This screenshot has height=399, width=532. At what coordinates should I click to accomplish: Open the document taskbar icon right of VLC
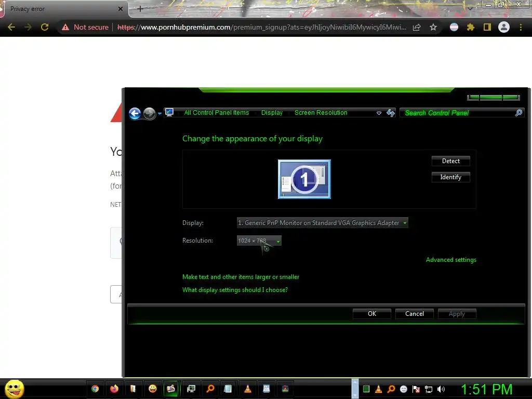click(267, 389)
